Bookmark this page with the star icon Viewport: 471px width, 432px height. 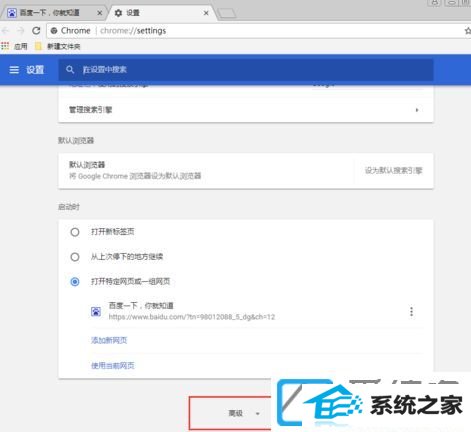pyautogui.click(x=467, y=31)
